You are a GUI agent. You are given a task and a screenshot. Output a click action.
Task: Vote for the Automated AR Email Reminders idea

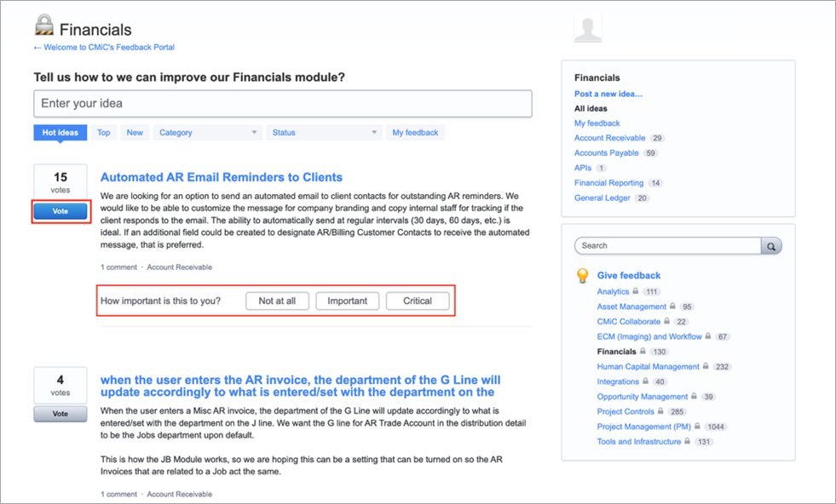[x=61, y=210]
